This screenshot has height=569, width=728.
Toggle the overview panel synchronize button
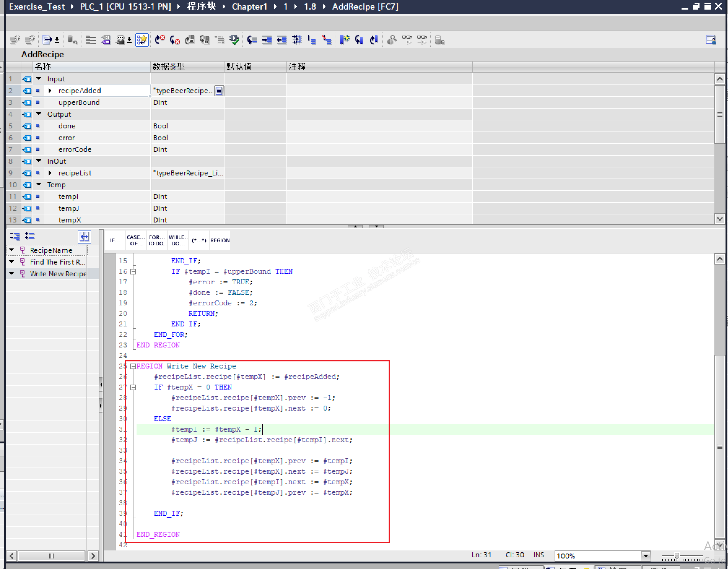click(x=84, y=236)
